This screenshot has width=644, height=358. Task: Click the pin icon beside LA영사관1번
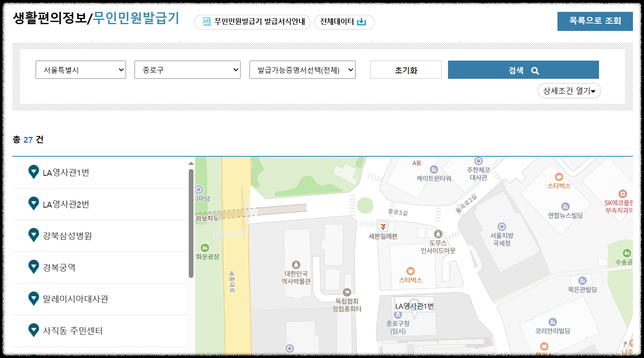click(x=34, y=172)
